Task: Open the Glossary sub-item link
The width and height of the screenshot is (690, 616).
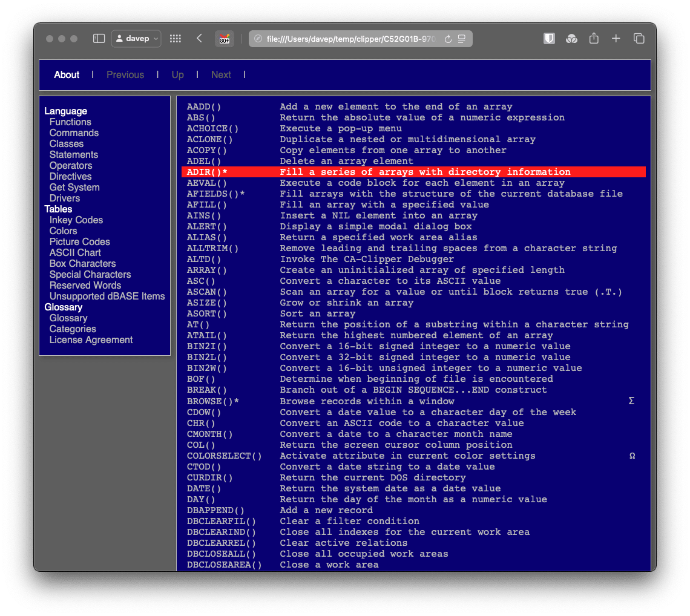Action: pos(68,318)
